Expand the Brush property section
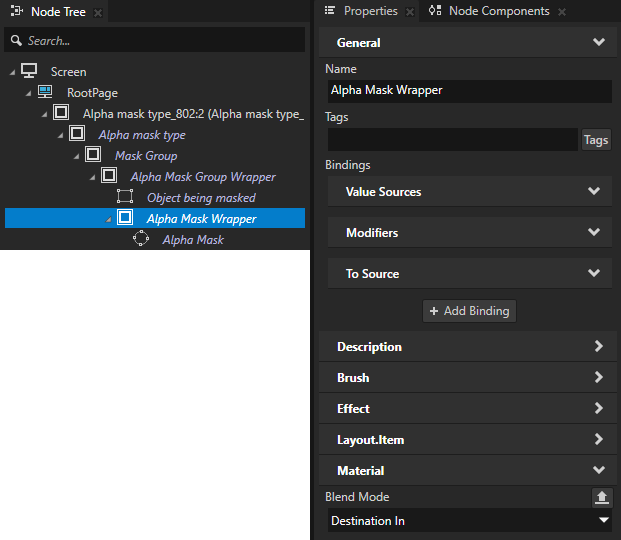Image resolution: width=621 pixels, height=540 pixels. click(x=470, y=378)
